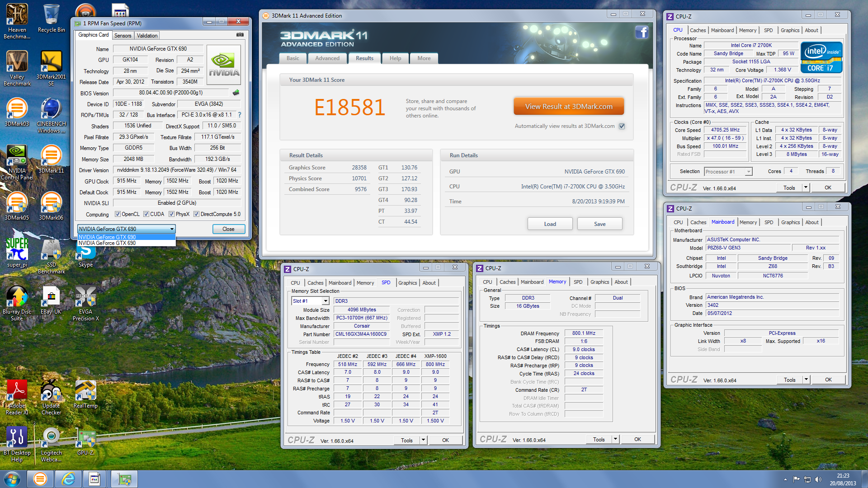Click OK in CPU-Z Memory window
Image resolution: width=868 pixels, height=488 pixels.
point(637,439)
